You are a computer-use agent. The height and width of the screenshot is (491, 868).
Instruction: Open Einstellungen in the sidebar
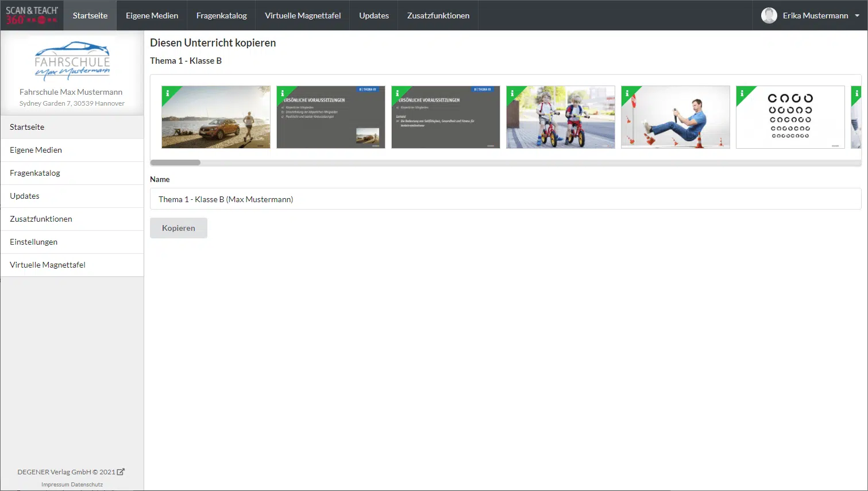pos(33,242)
